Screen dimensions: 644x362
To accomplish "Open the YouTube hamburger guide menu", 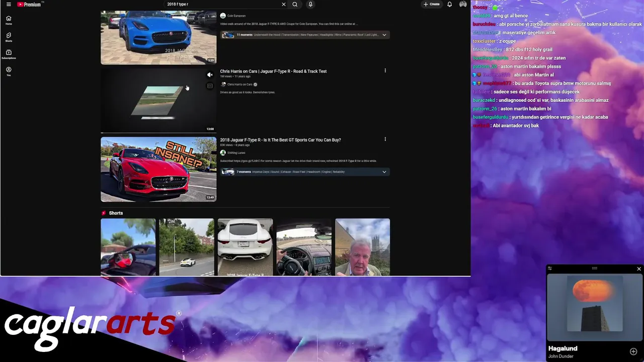I will (9, 5).
